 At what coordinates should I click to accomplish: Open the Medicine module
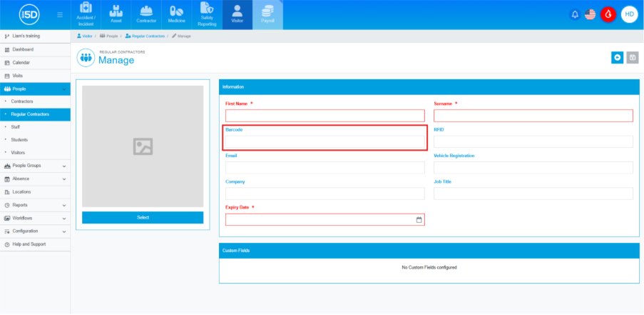coord(176,14)
